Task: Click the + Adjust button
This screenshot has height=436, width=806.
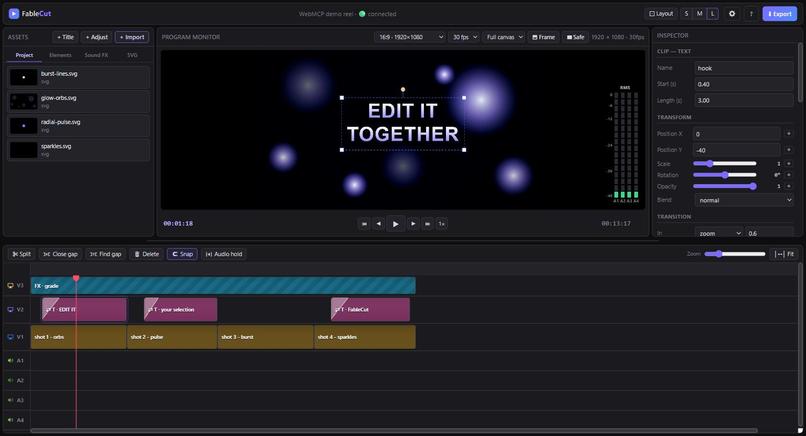Action: tap(97, 37)
